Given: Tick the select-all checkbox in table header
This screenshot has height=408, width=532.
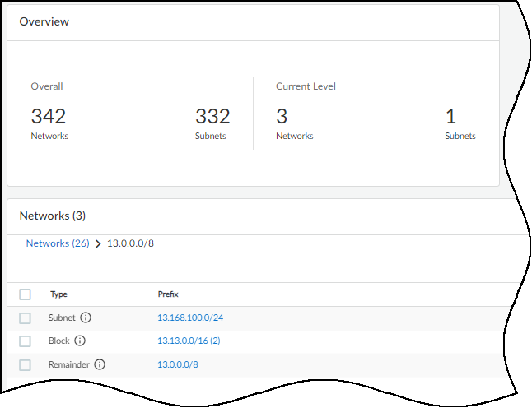Looking at the screenshot, I should tap(25, 294).
